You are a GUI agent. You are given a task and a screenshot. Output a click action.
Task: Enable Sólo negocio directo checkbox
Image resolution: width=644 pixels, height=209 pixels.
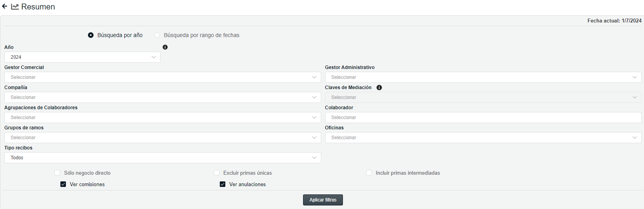57,173
